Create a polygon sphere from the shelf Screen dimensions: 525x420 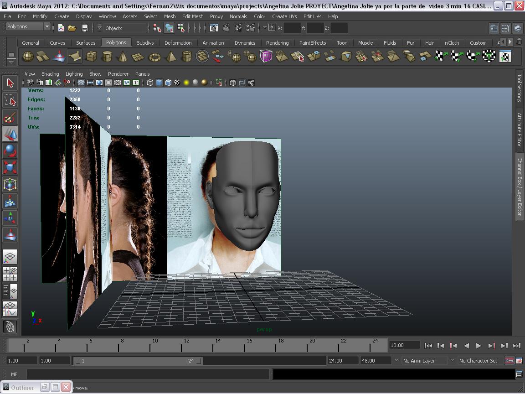[x=28, y=57]
